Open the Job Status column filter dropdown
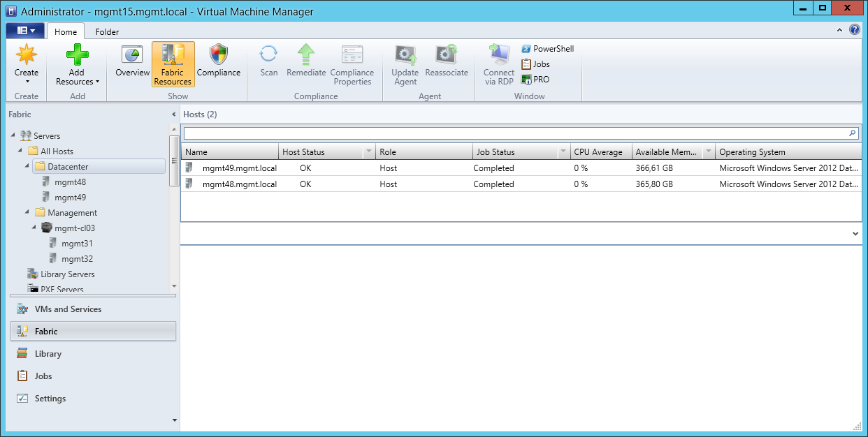 (x=563, y=152)
